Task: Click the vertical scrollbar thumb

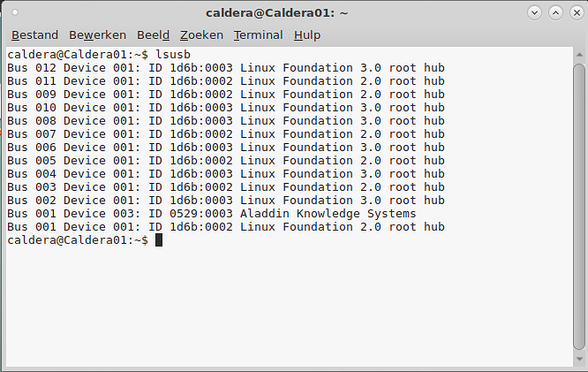Action: pyautogui.click(x=579, y=203)
